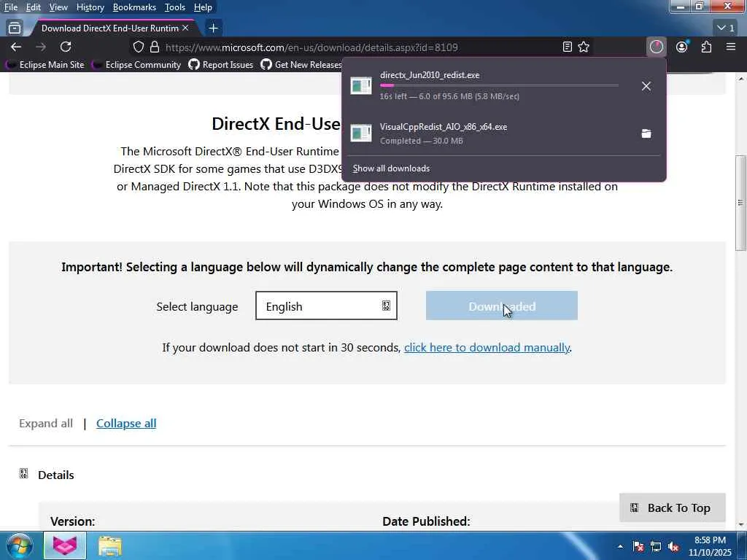Open the list all tabs dropdown
Screen dimensions: 747x560
(x=726, y=28)
